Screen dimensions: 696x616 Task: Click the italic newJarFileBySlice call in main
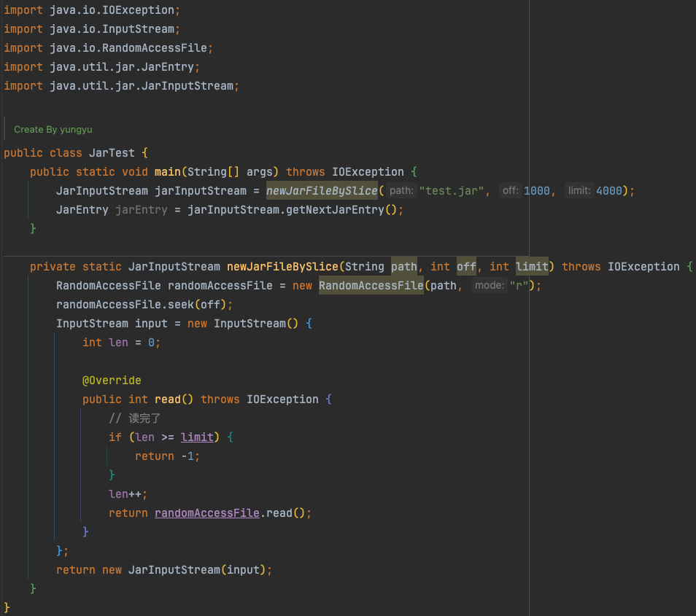321,191
